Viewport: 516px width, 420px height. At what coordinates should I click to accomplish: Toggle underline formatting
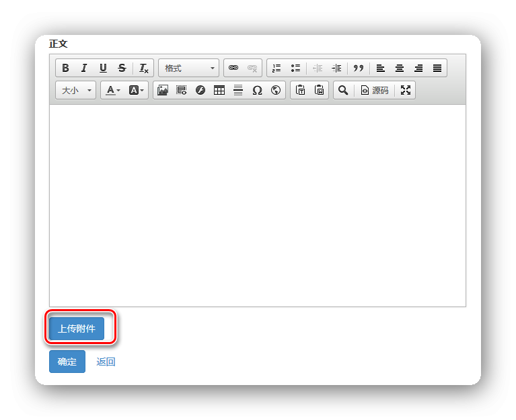pos(103,68)
